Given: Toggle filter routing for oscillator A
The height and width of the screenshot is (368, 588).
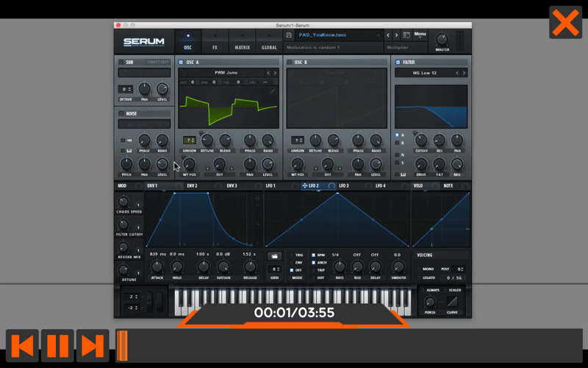Looking at the screenshot, I should coord(397,135).
